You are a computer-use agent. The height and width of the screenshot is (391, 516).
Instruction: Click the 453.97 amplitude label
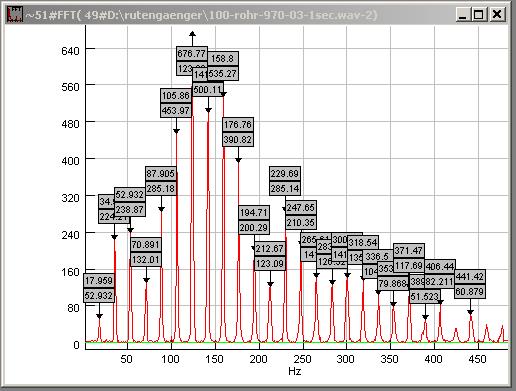176,110
